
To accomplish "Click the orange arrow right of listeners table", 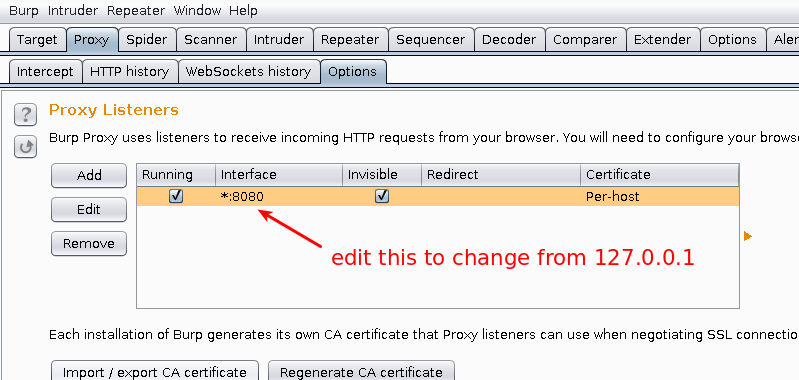I will (748, 236).
